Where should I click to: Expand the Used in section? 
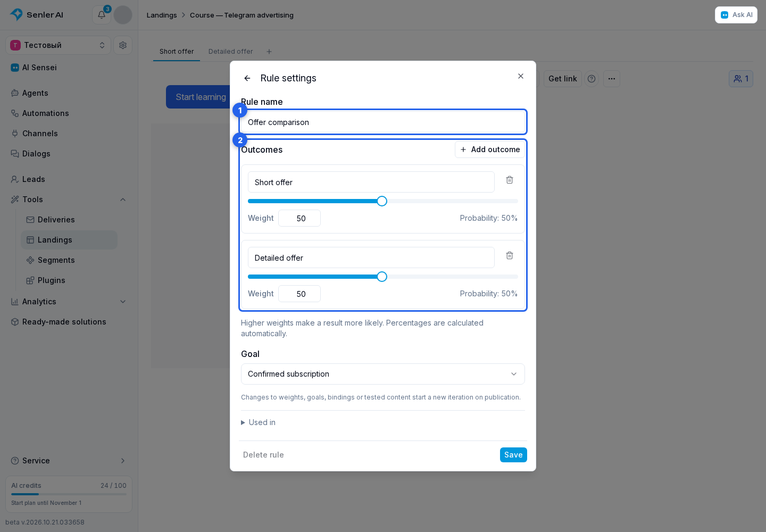[259, 422]
